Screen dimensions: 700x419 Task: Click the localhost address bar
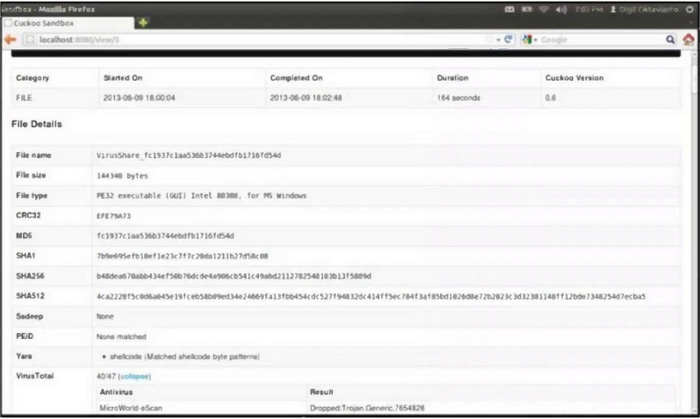pyautogui.click(x=250, y=39)
